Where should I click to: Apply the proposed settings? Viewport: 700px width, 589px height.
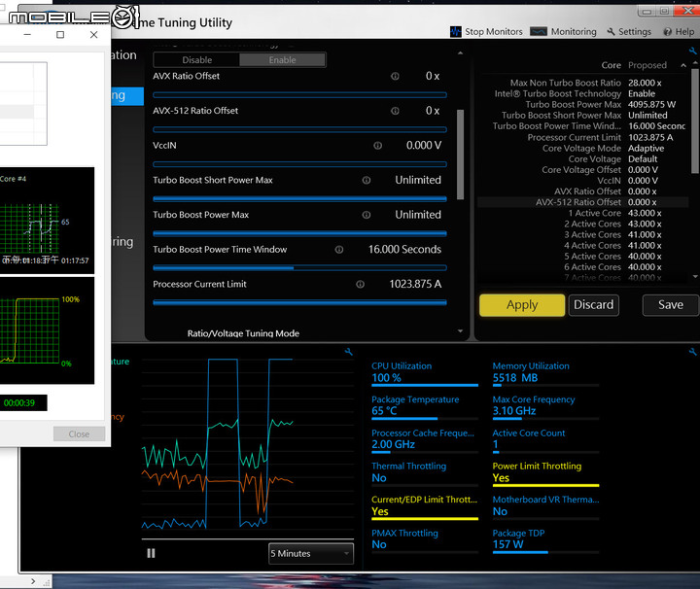click(x=522, y=305)
